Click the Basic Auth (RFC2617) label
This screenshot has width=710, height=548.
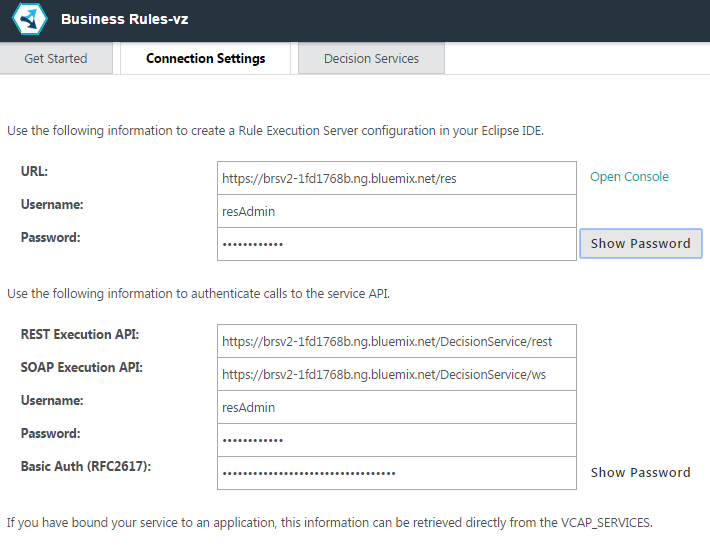pyautogui.click(x=86, y=466)
